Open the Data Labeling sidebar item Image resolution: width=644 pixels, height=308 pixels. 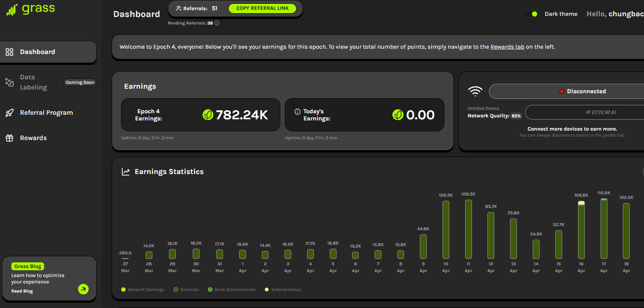[x=33, y=82]
